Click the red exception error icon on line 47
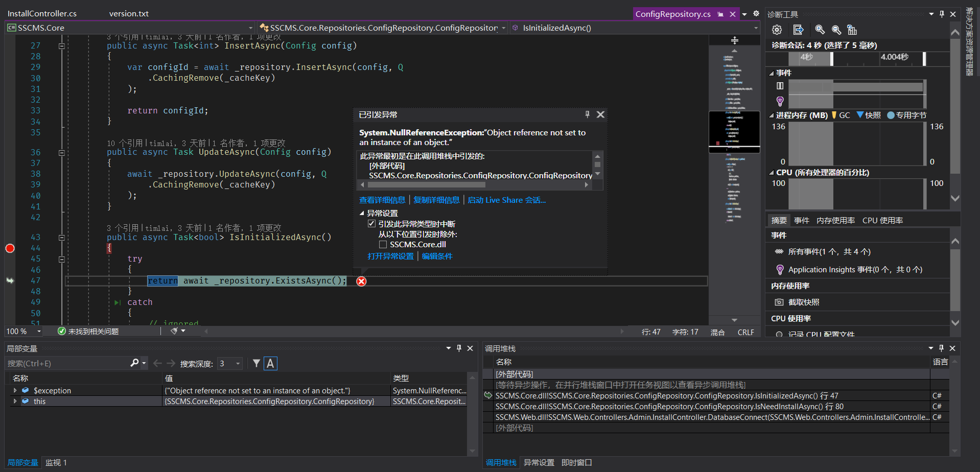 361,281
